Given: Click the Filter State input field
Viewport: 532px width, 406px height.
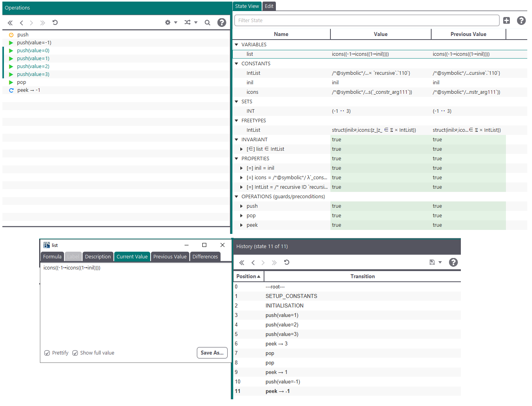Looking at the screenshot, I should click(x=366, y=21).
